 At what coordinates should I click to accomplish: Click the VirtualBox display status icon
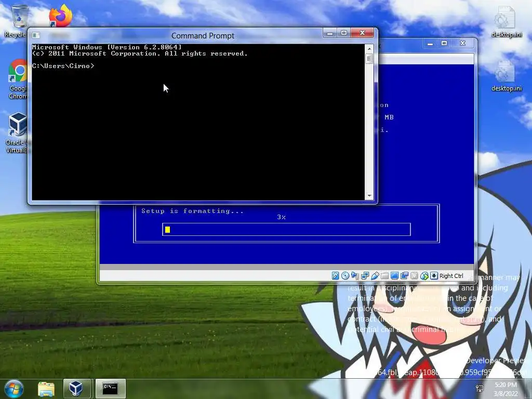coord(394,276)
